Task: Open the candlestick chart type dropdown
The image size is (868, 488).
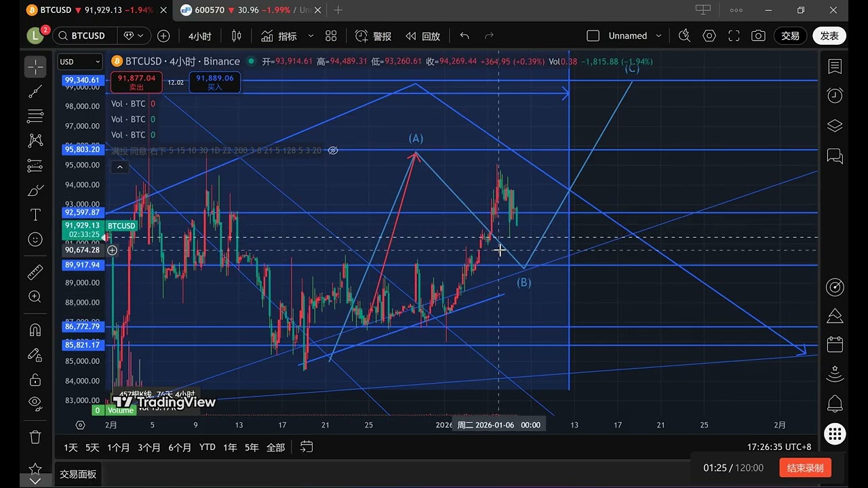Action: tap(237, 36)
